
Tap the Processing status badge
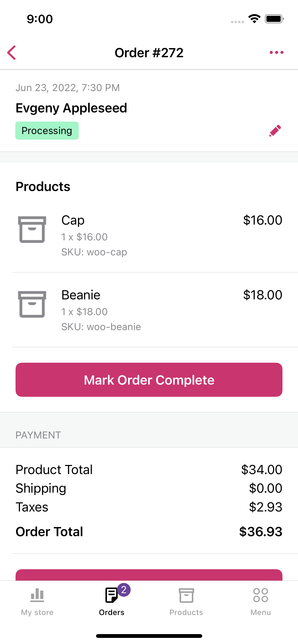coord(47,131)
